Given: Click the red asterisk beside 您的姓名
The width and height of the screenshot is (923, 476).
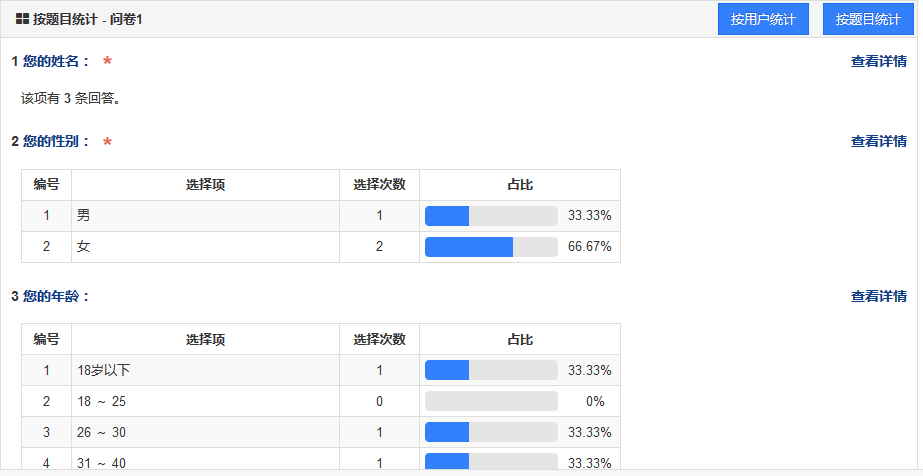Looking at the screenshot, I should pos(107,61).
